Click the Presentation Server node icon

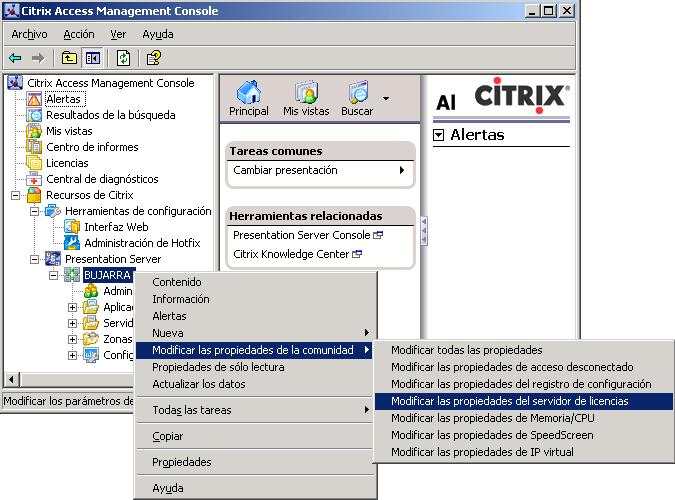tap(53, 259)
